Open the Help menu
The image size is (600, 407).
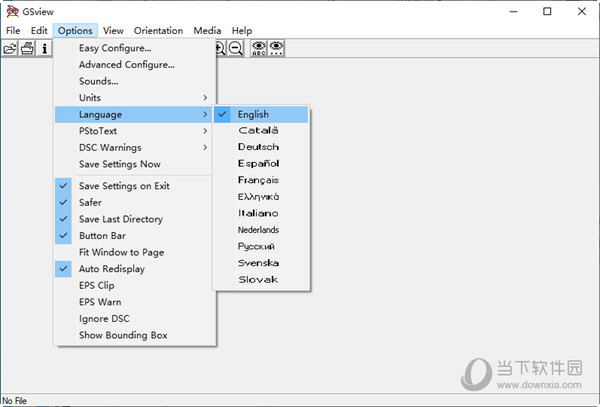[242, 31]
